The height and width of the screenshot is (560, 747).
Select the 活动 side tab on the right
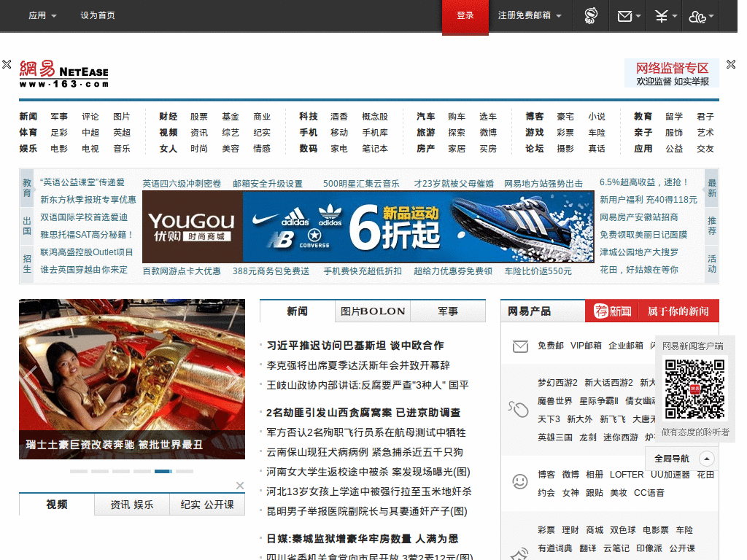coord(712,264)
